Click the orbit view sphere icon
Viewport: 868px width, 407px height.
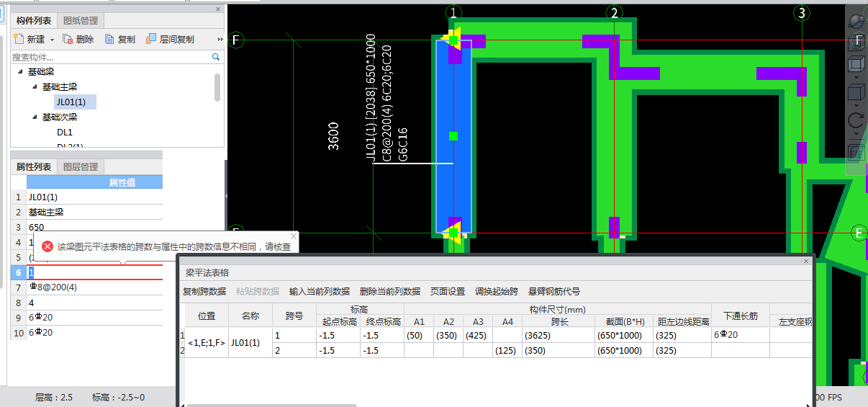pos(856,20)
